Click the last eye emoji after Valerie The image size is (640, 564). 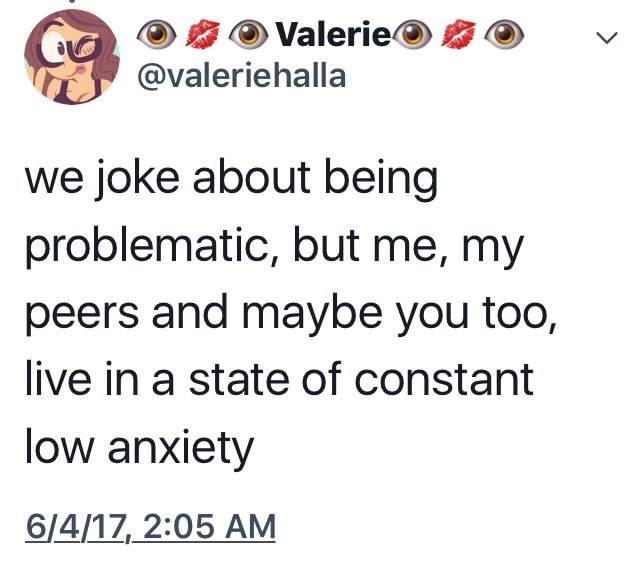507,38
